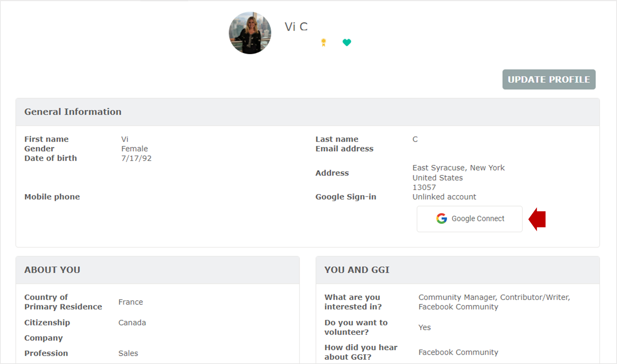Click the Mobile phone field label
The width and height of the screenshot is (617, 364).
[x=52, y=197]
